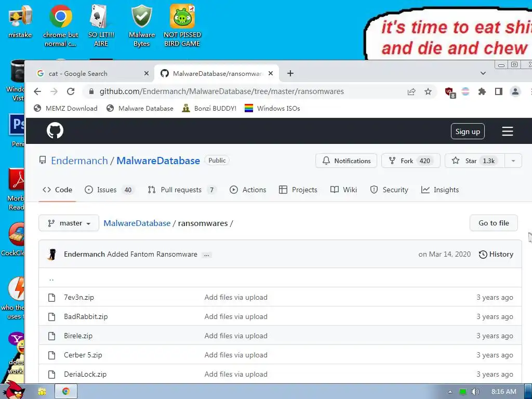Viewport: 532px width, 399px height.
Task: Bookmark this page with the star icon
Action: [428, 91]
